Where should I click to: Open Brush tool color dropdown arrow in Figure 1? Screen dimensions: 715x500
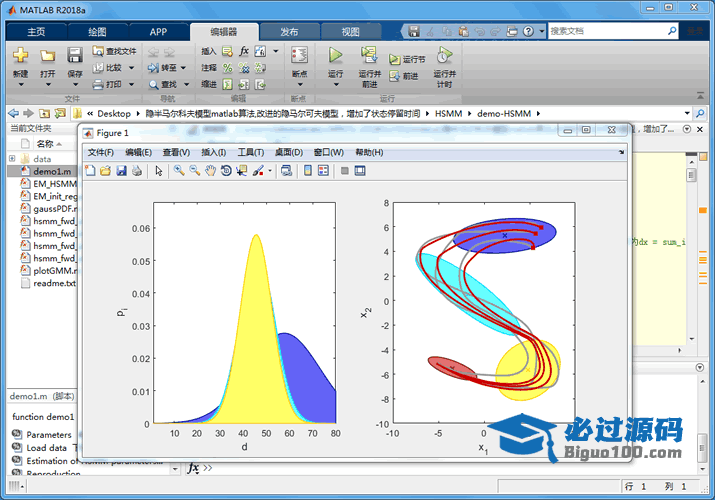click(x=269, y=171)
